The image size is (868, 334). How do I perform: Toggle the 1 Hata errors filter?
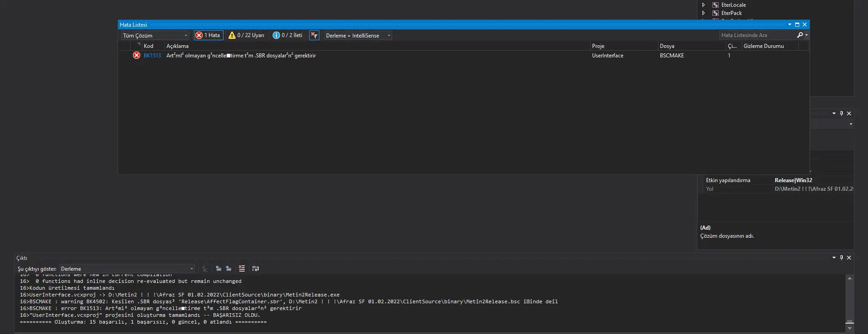point(209,35)
